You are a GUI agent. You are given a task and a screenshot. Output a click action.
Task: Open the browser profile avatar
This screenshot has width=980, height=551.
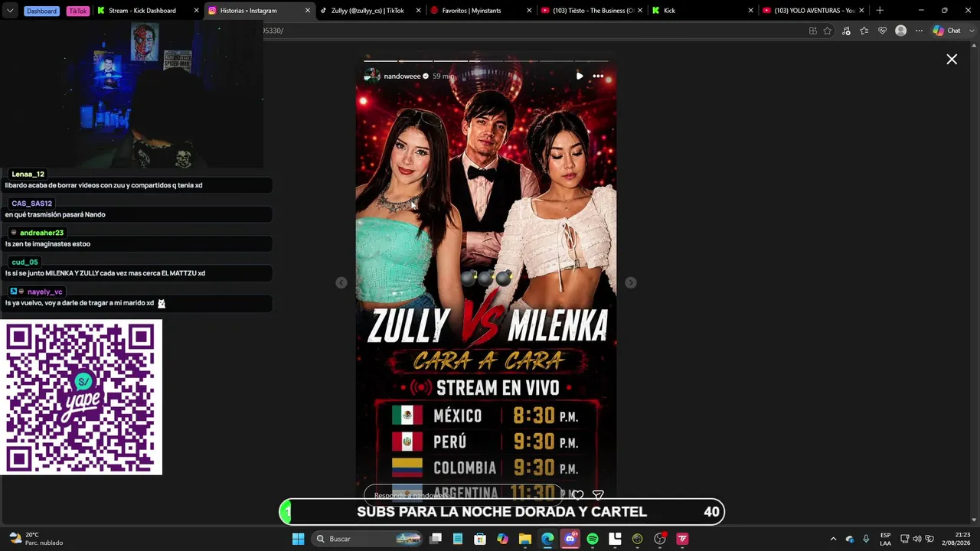tap(901, 31)
